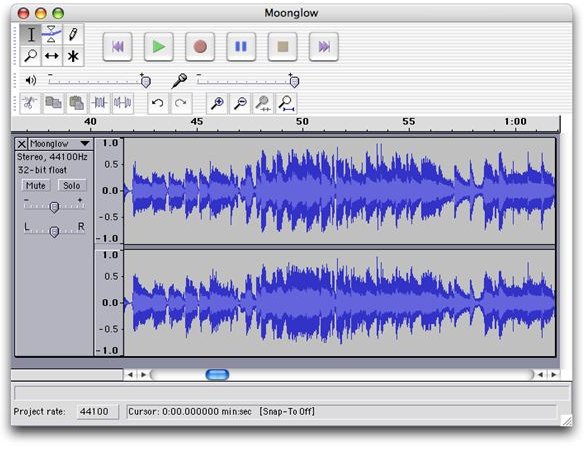Solo the Moonglow track
Screen dimensions: 584x449
coord(72,185)
